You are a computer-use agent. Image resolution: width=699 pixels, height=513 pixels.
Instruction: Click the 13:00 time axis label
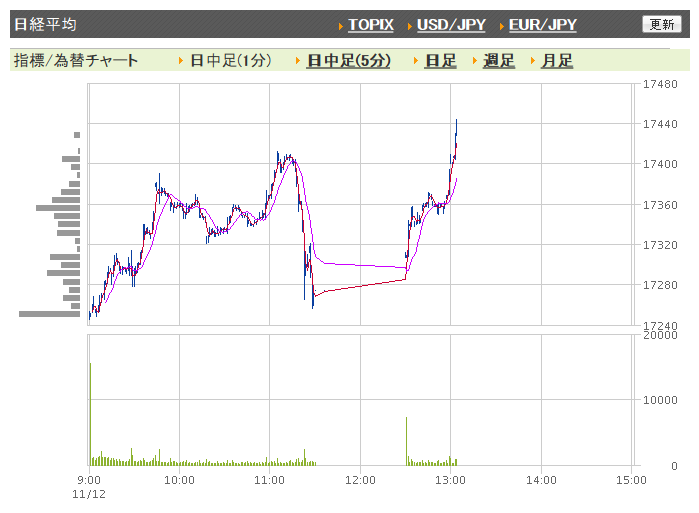(450, 480)
